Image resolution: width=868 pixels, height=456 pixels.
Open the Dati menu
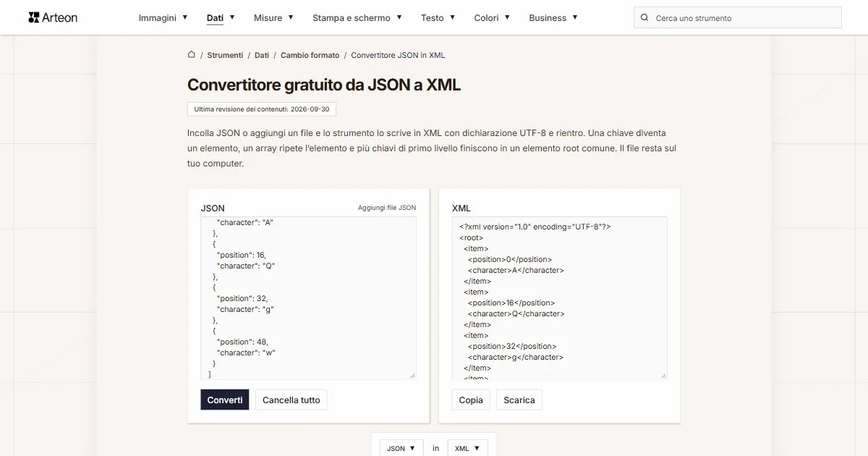(x=221, y=17)
